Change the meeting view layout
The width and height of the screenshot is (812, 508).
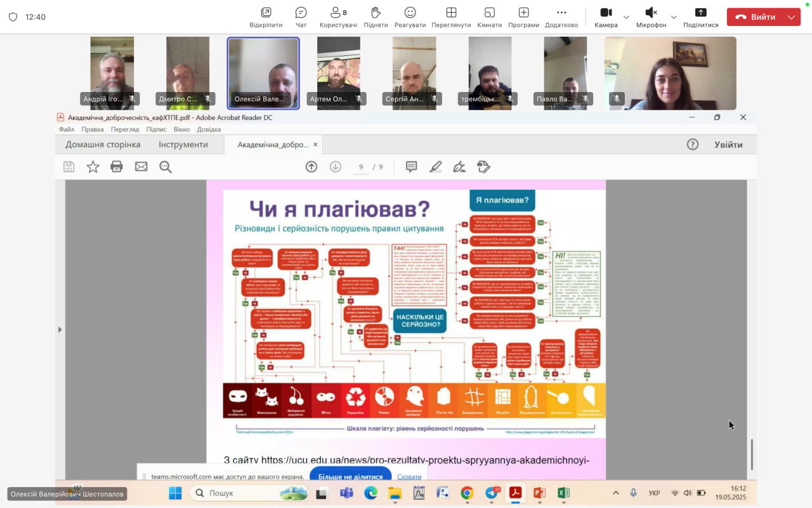tap(451, 17)
